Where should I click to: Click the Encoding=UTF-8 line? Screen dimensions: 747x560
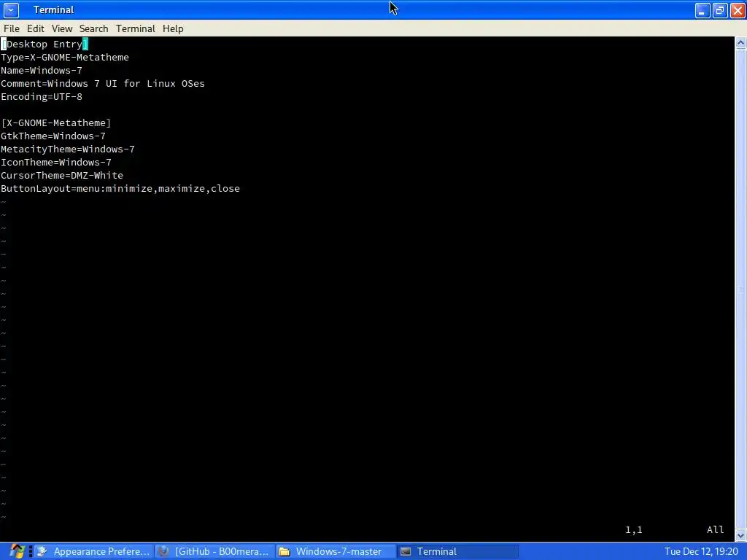click(42, 97)
